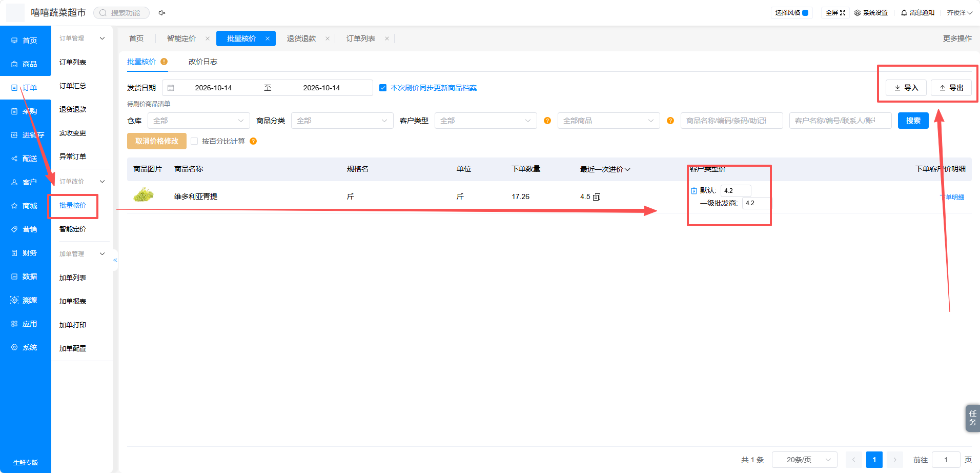Click the clipboard icon before 默认 price

tap(694, 191)
